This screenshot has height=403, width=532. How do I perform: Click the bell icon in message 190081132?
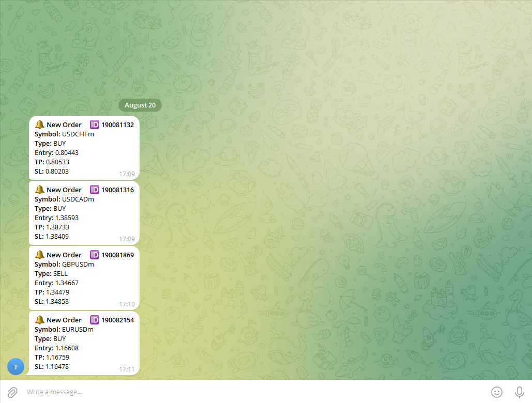pos(39,125)
